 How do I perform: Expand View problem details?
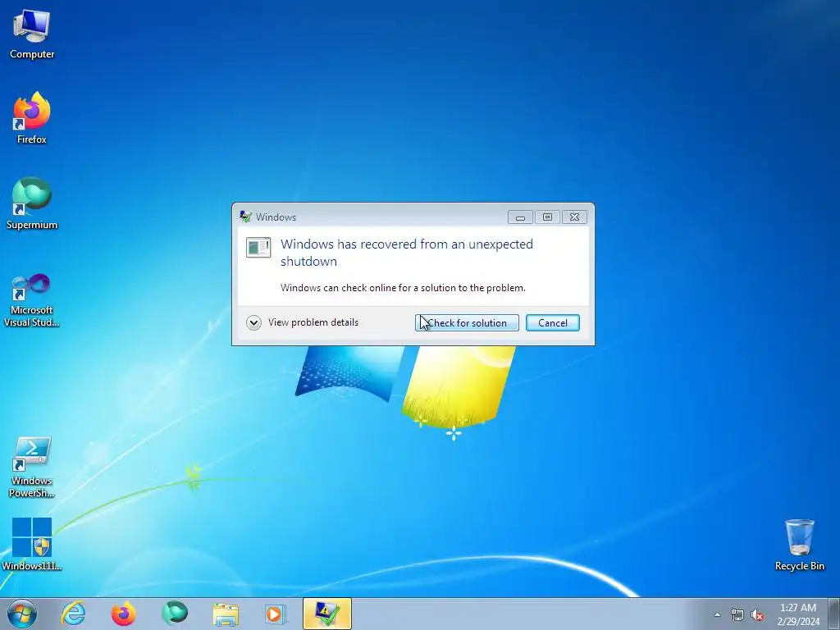302,322
